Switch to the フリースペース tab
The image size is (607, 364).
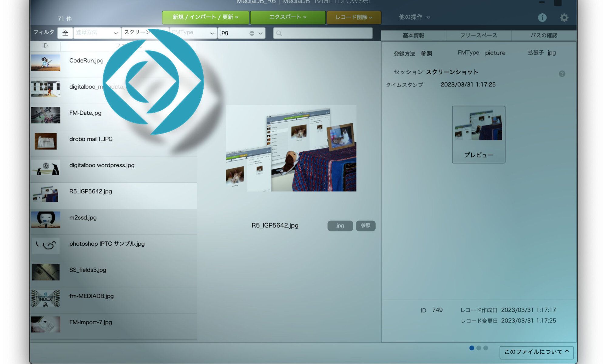[x=479, y=35]
